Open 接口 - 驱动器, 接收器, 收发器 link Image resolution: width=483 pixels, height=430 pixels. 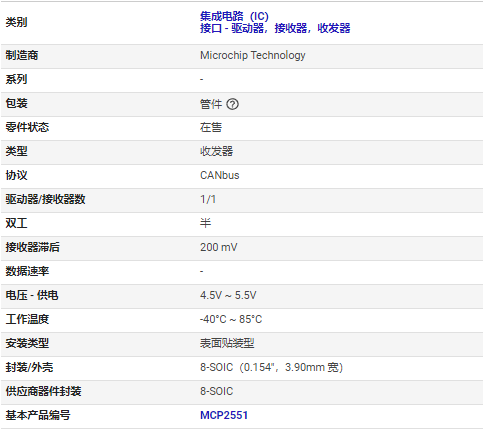click(275, 28)
